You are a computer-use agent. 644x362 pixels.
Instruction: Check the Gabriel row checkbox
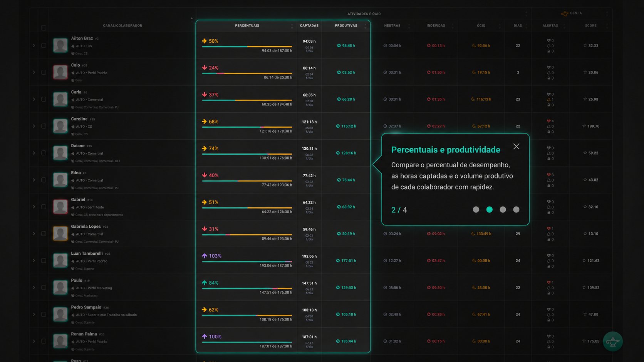44,207
